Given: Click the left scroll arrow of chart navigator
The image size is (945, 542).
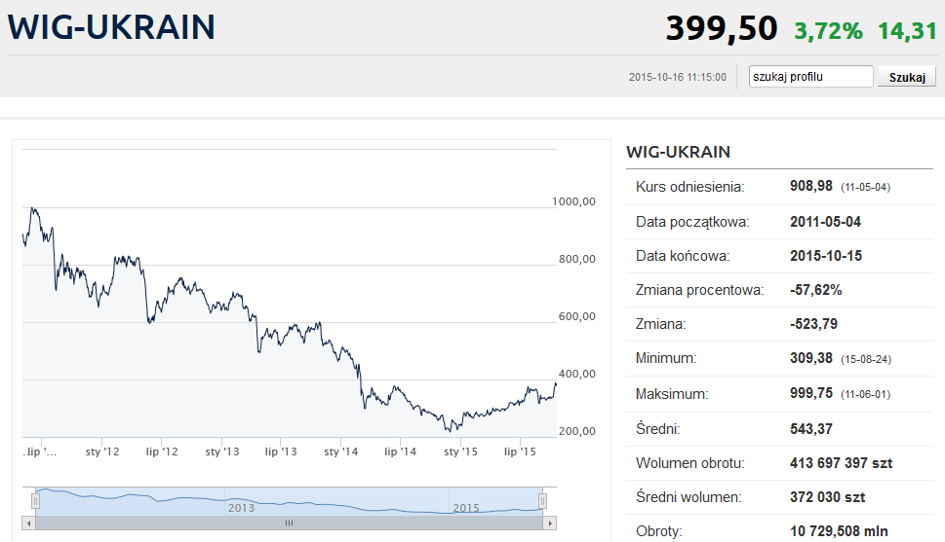Looking at the screenshot, I should point(29,522).
